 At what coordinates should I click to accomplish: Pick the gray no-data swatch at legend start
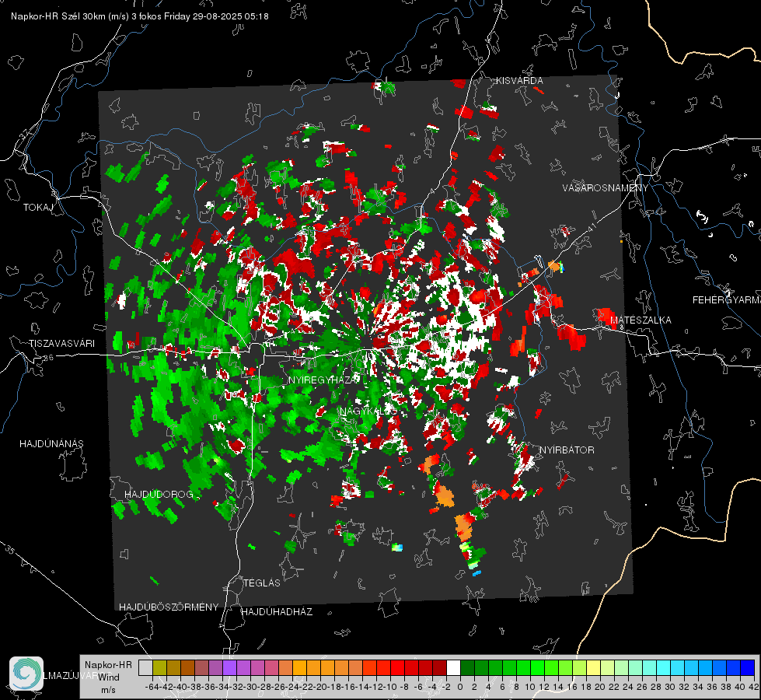point(145,667)
